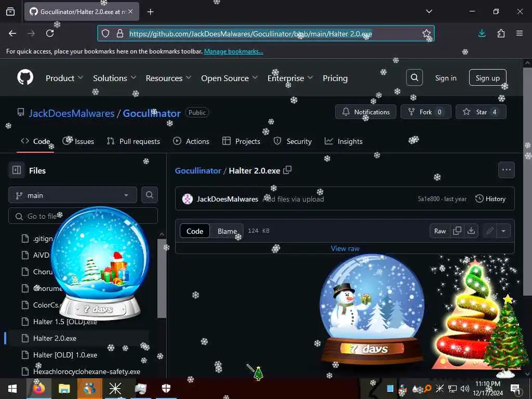The height and width of the screenshot is (399, 532).
Task: Bookmark this page with the star icon
Action: coord(427,33)
